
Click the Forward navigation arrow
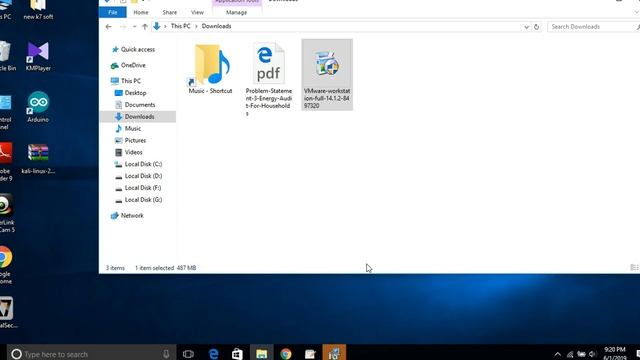(122, 27)
